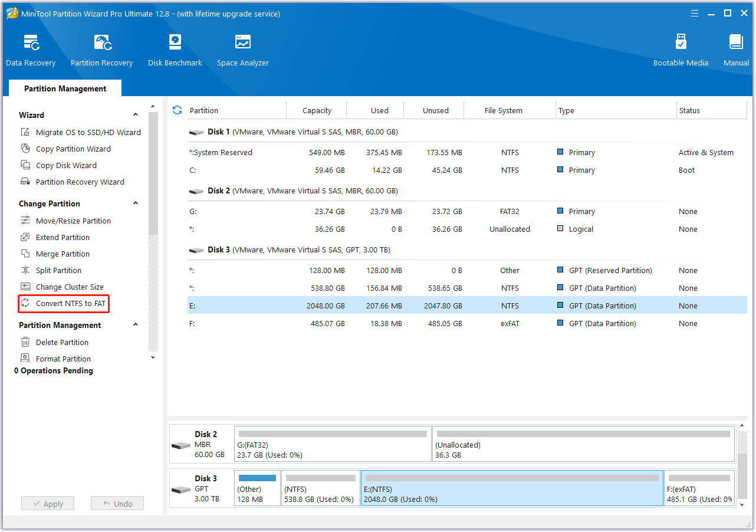Open Data Recovery tool
This screenshot has width=756, height=532.
pyautogui.click(x=31, y=50)
